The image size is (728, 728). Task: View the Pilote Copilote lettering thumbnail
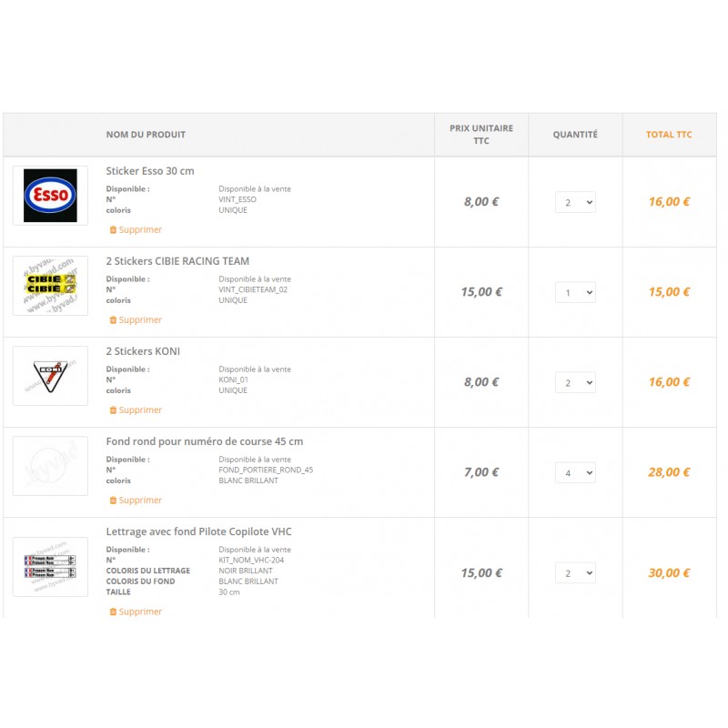click(50, 567)
